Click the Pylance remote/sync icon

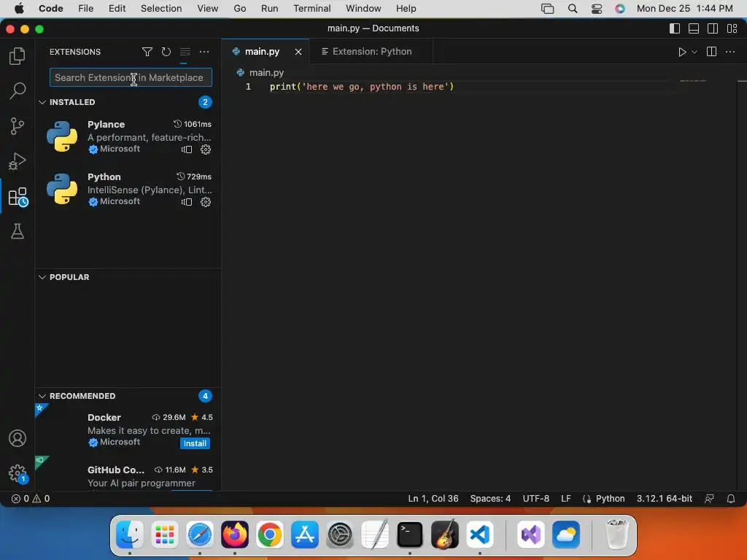[187, 149]
